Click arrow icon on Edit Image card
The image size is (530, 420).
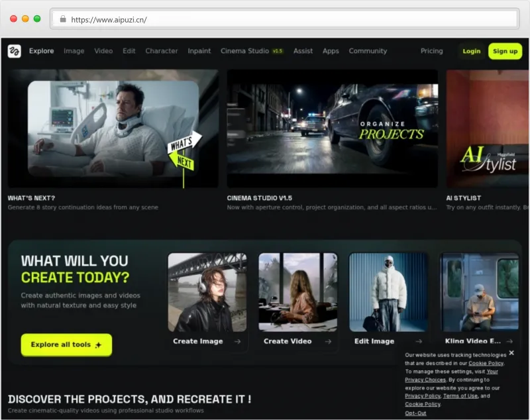[418, 341]
